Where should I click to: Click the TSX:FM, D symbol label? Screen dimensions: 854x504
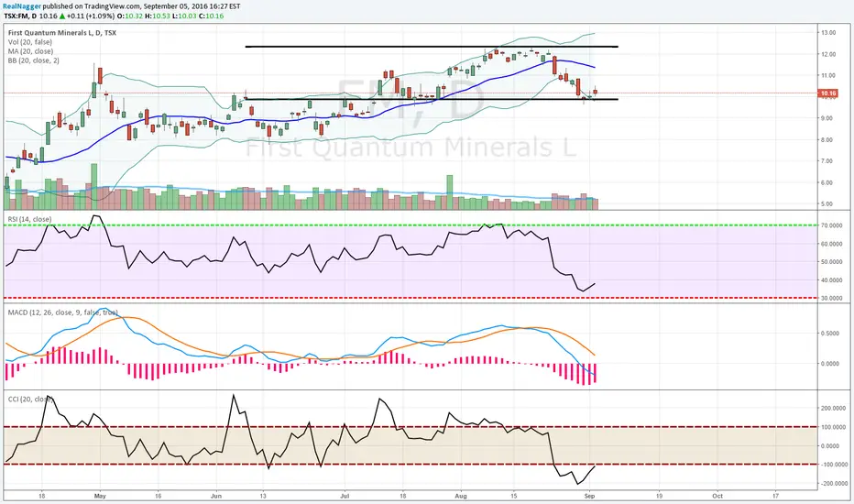[x=21, y=16]
